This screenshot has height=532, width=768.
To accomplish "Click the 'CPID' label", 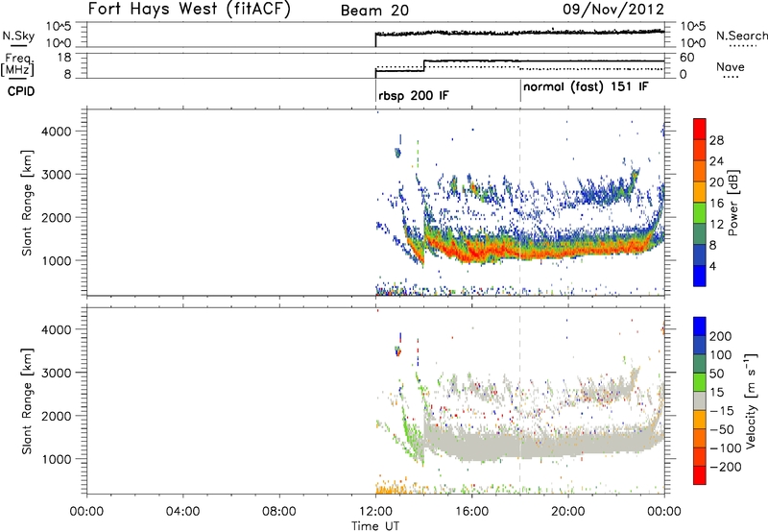I will pyautogui.click(x=21, y=91).
